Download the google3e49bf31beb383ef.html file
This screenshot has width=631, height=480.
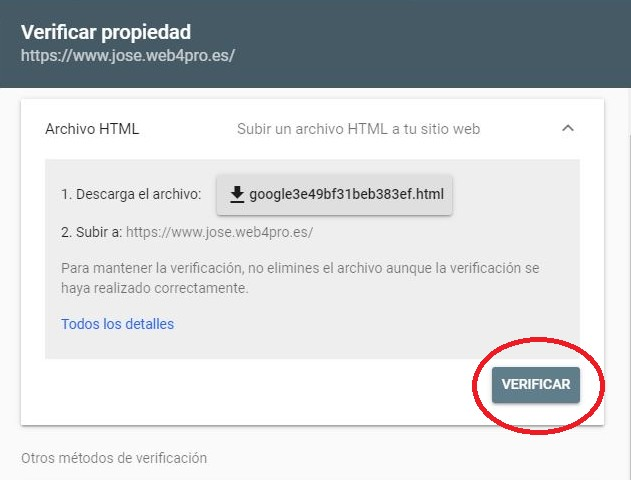(334, 195)
